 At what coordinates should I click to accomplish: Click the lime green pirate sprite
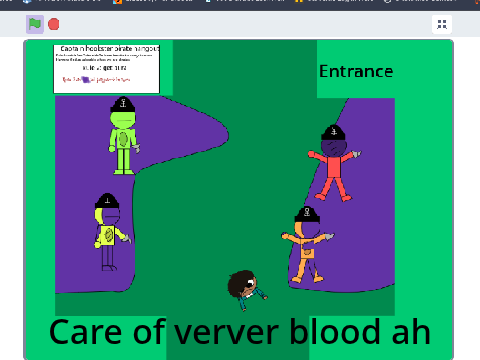[x=124, y=136]
